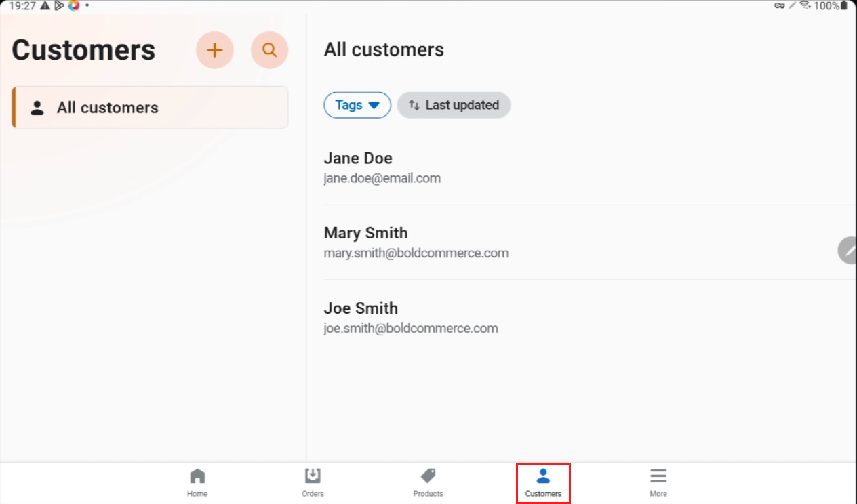Open Mary Smith customer record
857x504 pixels.
click(x=590, y=243)
